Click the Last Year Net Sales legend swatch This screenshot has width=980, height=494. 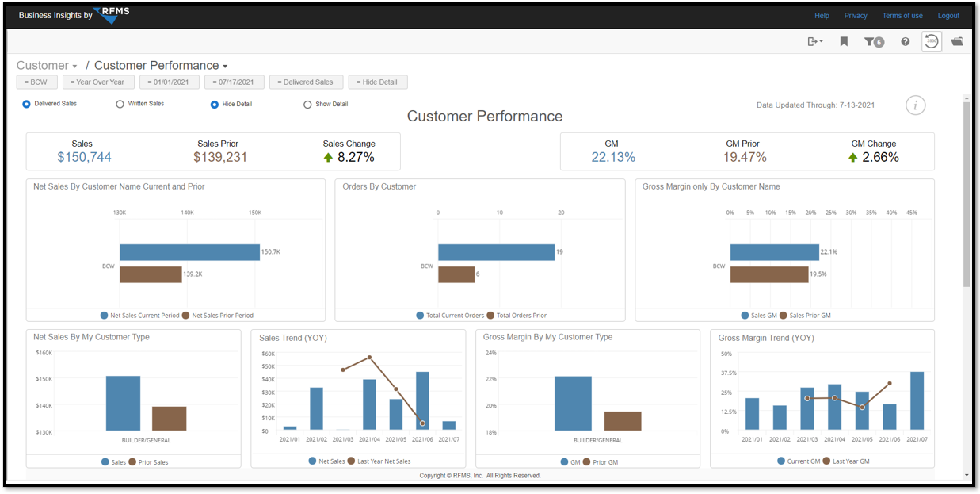click(x=352, y=461)
